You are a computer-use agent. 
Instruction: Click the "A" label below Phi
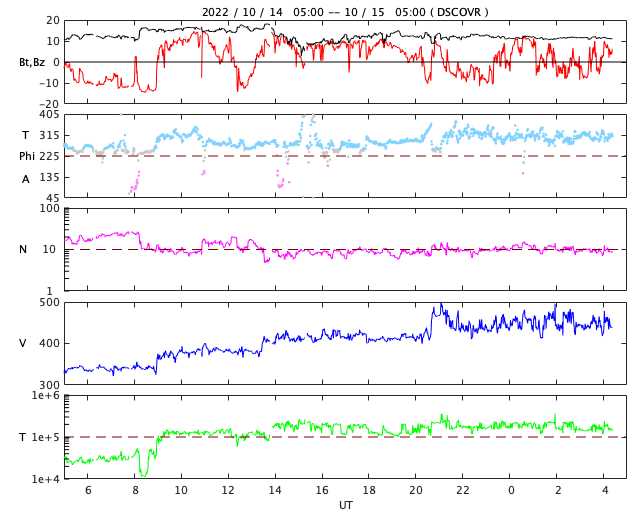pos(26,179)
